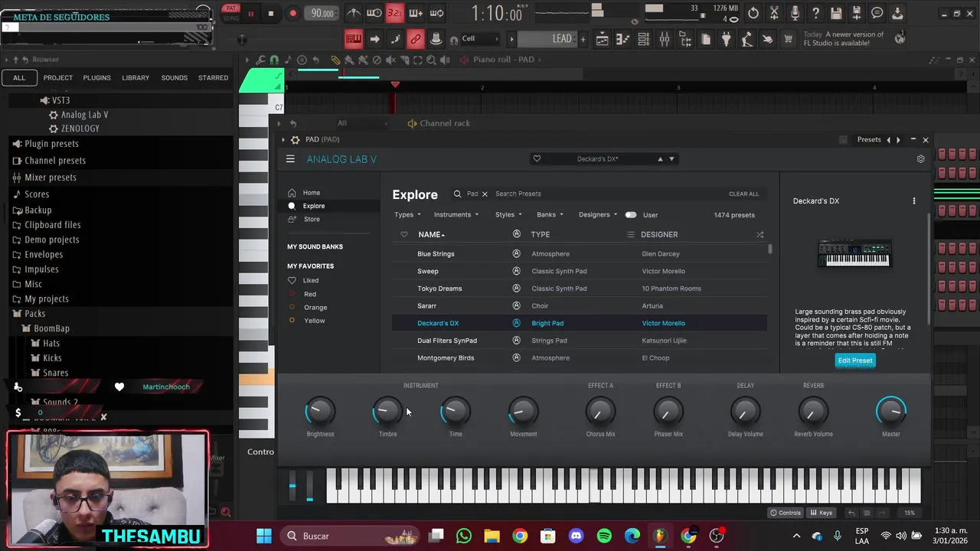Image resolution: width=980 pixels, height=551 pixels.
Task: Select the Montgomery Birds preset
Action: click(446, 358)
